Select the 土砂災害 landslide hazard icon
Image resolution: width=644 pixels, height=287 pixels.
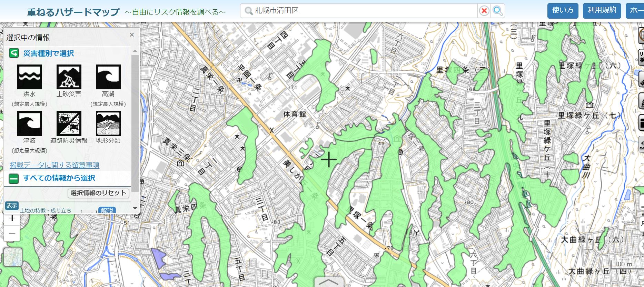pyautogui.click(x=69, y=77)
